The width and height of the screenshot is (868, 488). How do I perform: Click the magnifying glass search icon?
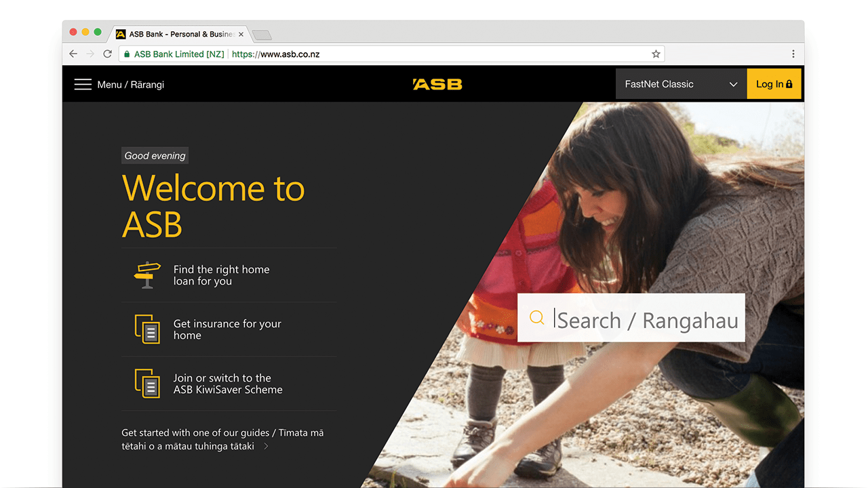[537, 318]
